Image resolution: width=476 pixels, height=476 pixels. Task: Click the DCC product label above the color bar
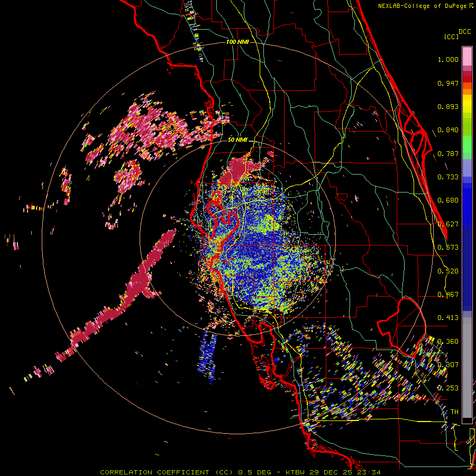(x=464, y=32)
